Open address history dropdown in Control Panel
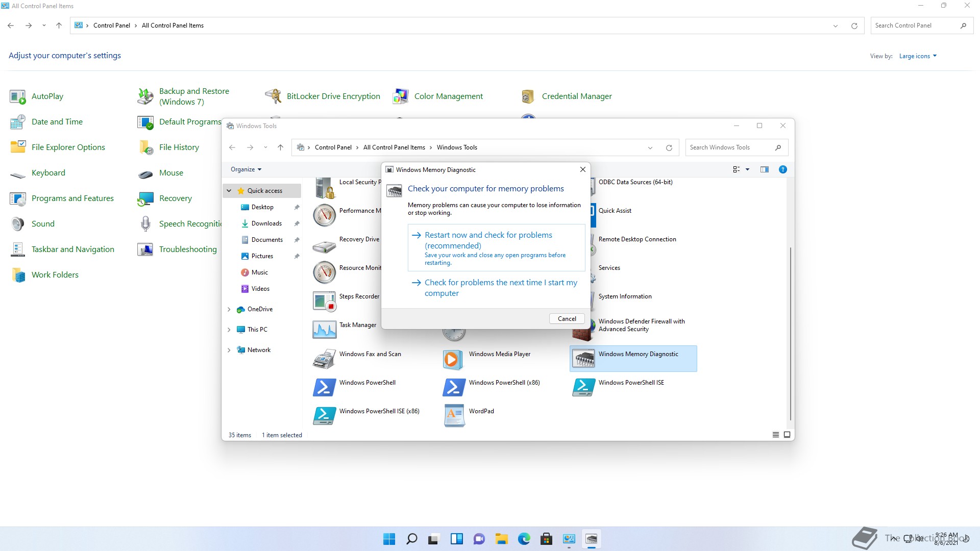The height and width of the screenshot is (551, 980). [836, 26]
